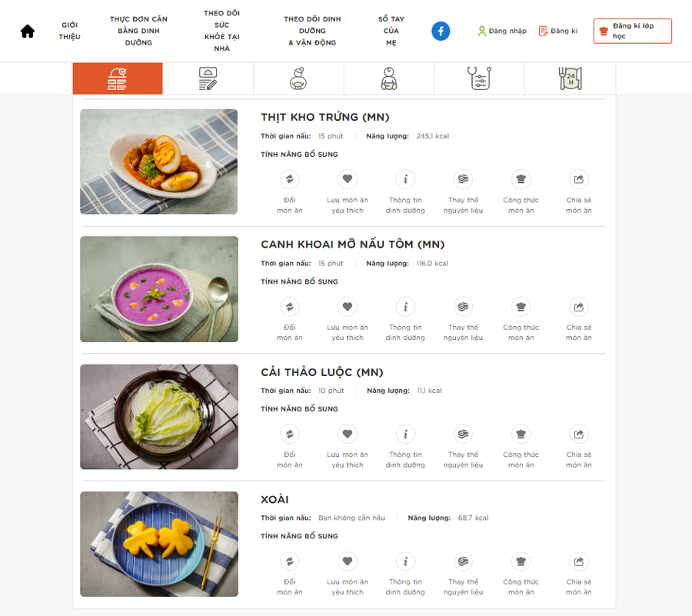Open the 24H meal plan tab
The height and width of the screenshot is (616, 692).
570,78
